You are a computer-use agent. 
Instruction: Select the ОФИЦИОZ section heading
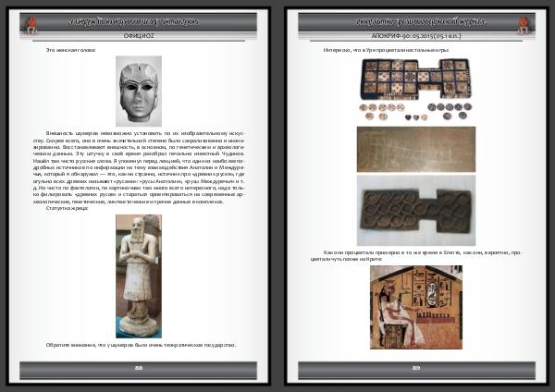tap(139, 36)
